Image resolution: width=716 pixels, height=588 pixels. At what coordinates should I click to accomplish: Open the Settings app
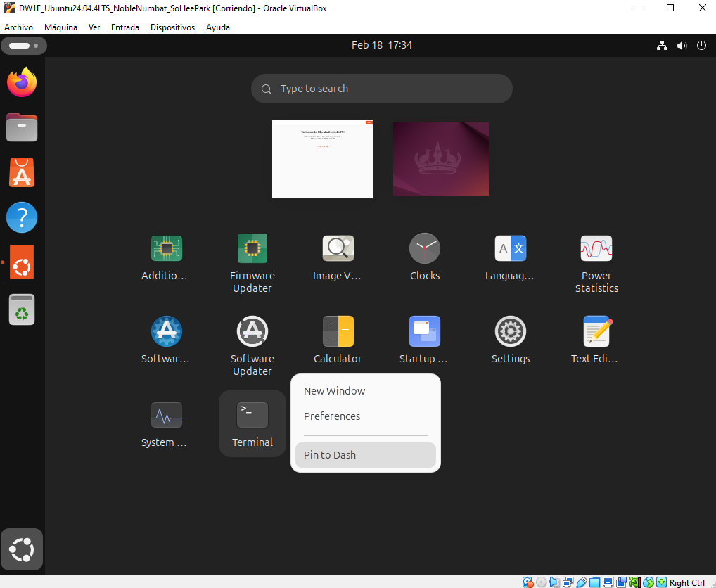tap(511, 331)
